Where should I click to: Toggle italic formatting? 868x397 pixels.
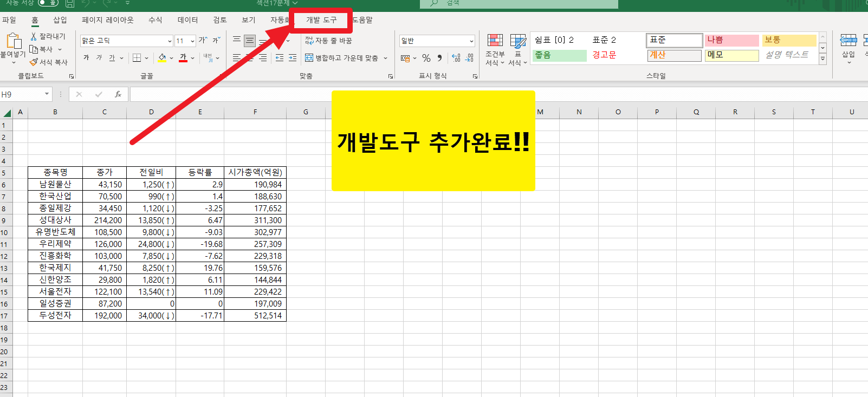pos(99,58)
